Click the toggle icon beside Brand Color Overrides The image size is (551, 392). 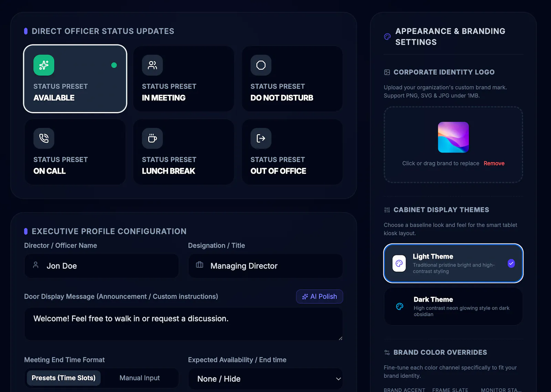[387, 352]
